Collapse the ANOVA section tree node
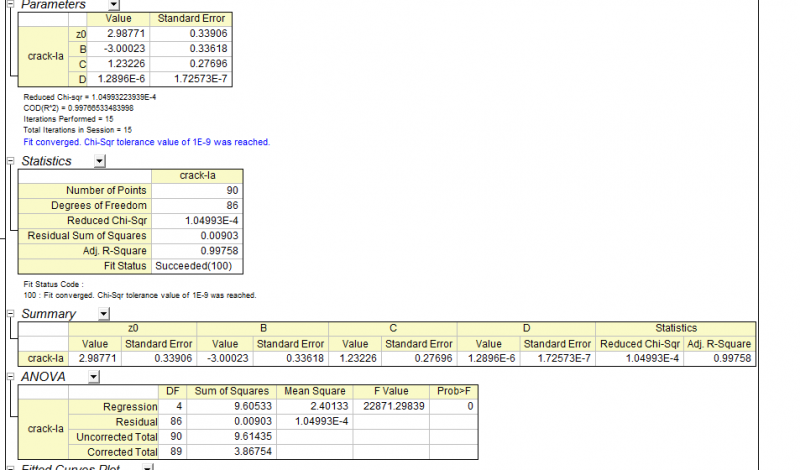The width and height of the screenshot is (800, 470). [x=10, y=377]
